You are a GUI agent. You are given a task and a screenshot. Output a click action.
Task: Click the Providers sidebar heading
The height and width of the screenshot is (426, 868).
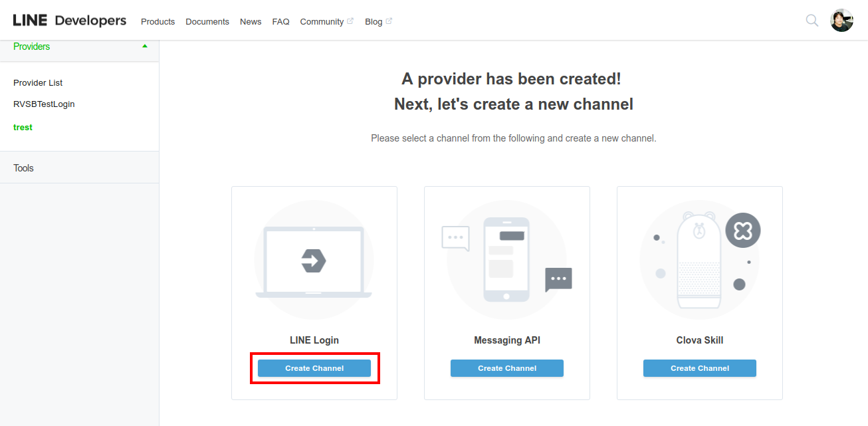coord(31,47)
